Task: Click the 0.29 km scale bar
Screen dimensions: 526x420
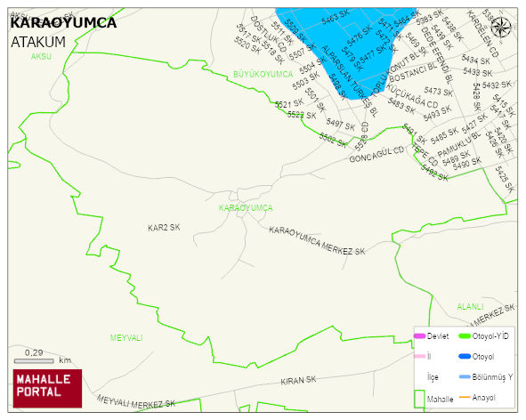Action: pyautogui.click(x=34, y=360)
